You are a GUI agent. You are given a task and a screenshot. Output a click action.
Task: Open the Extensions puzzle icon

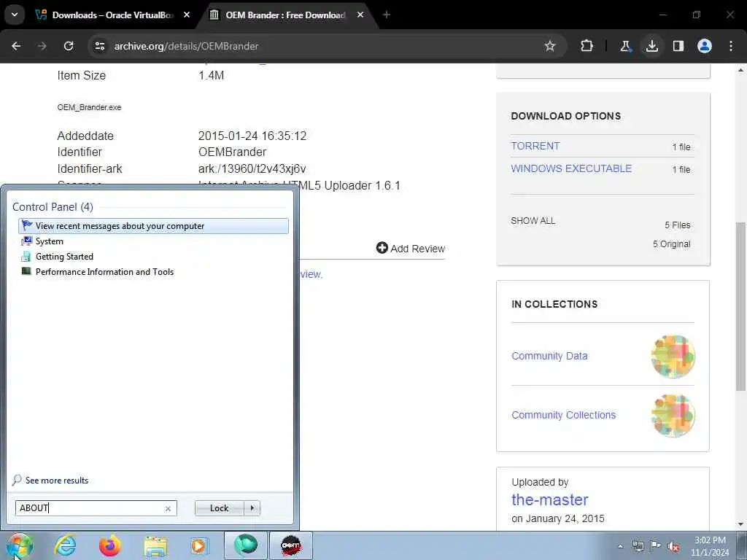[587, 46]
